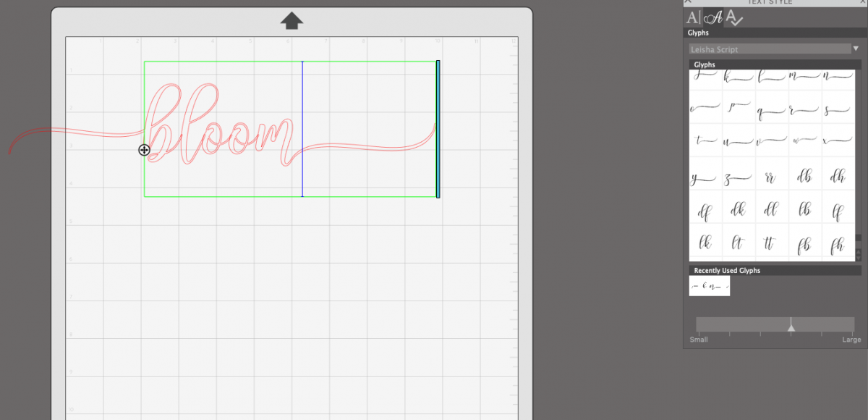Click the mat load arrow icon
This screenshot has width=868, height=420.
coord(292,20)
